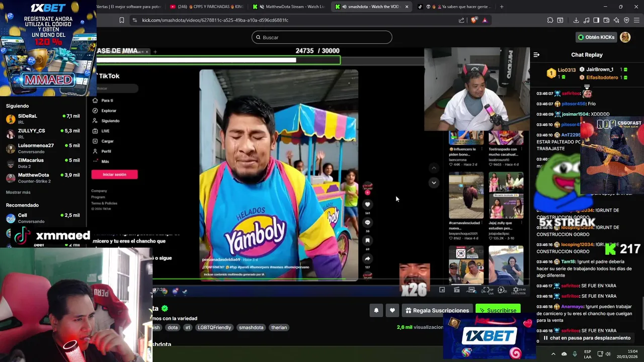Click the share page icon in address bar
This screenshot has height=362, width=644.
tap(461, 20)
